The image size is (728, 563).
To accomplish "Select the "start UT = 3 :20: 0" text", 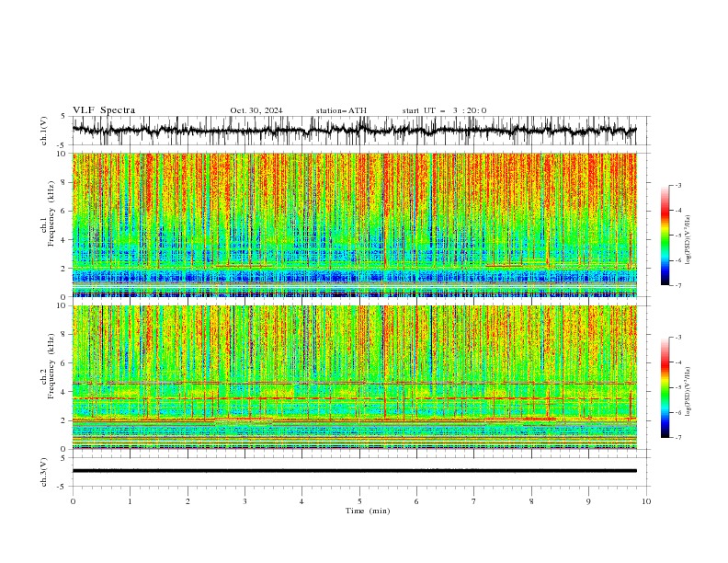I will [444, 110].
